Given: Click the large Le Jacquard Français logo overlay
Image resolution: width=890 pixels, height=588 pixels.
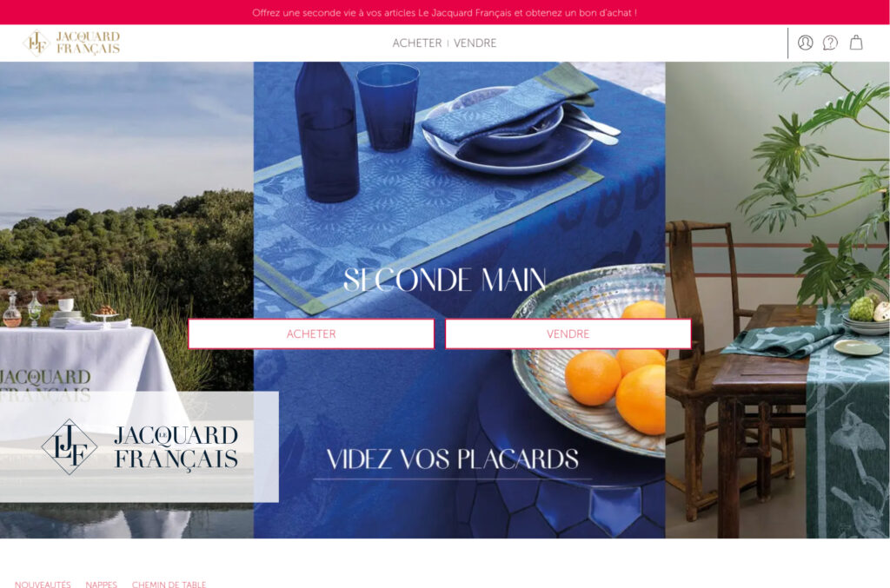Looking at the screenshot, I should coord(139,446).
